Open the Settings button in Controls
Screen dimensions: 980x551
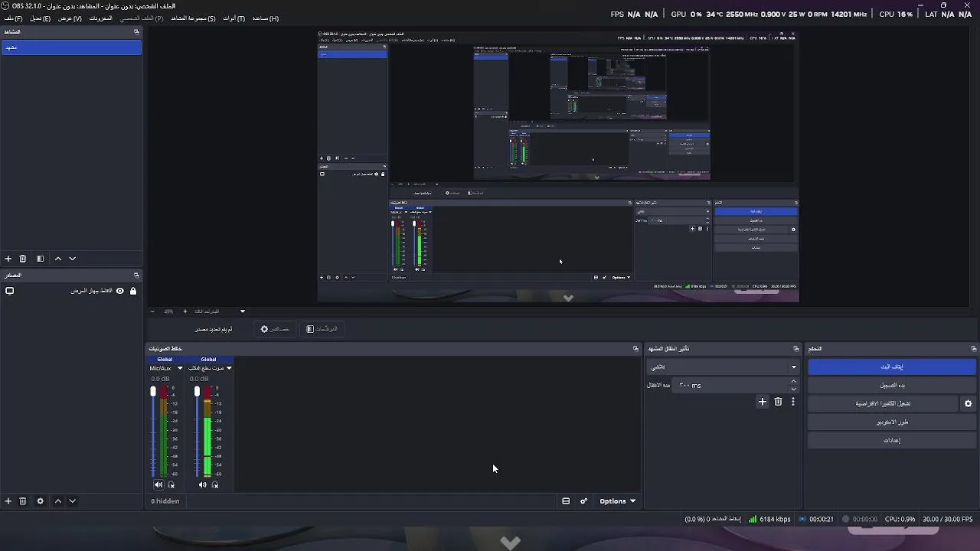pyautogui.click(x=892, y=440)
